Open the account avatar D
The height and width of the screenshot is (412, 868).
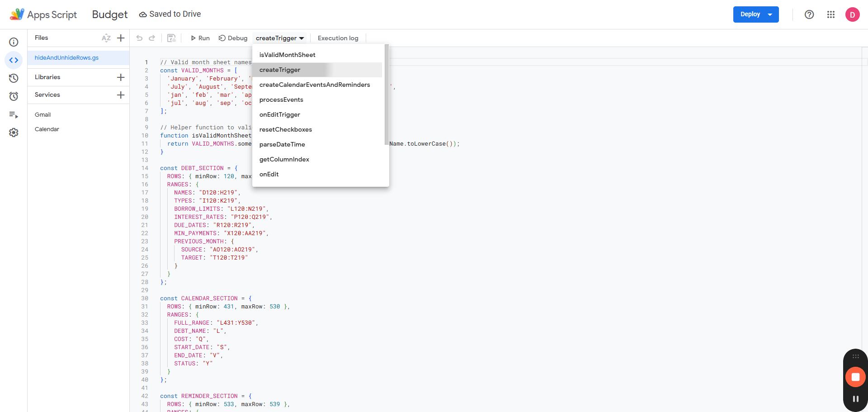853,14
